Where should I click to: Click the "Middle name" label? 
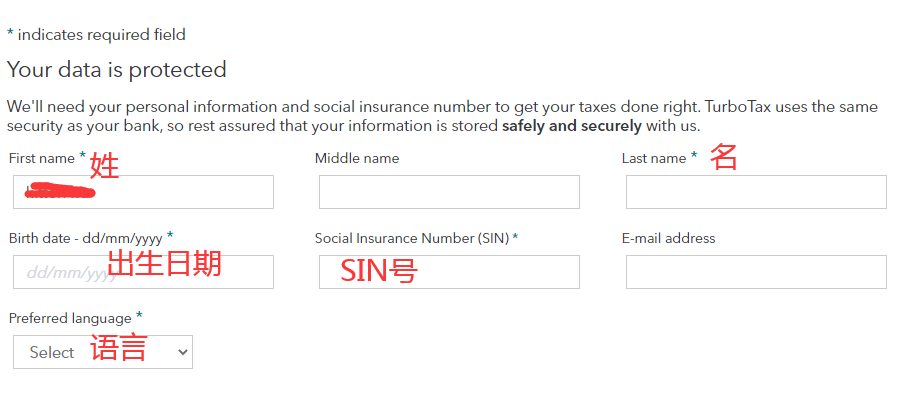point(357,158)
